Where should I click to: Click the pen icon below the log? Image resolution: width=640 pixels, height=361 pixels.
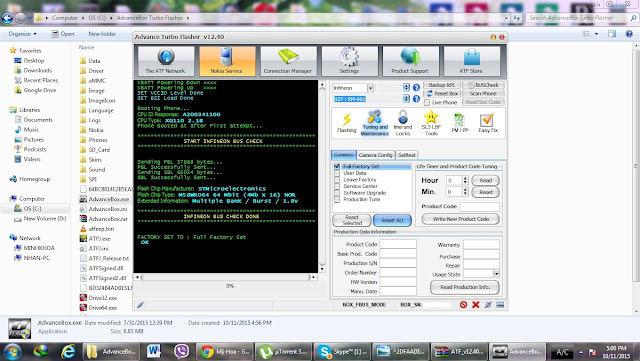140,305
